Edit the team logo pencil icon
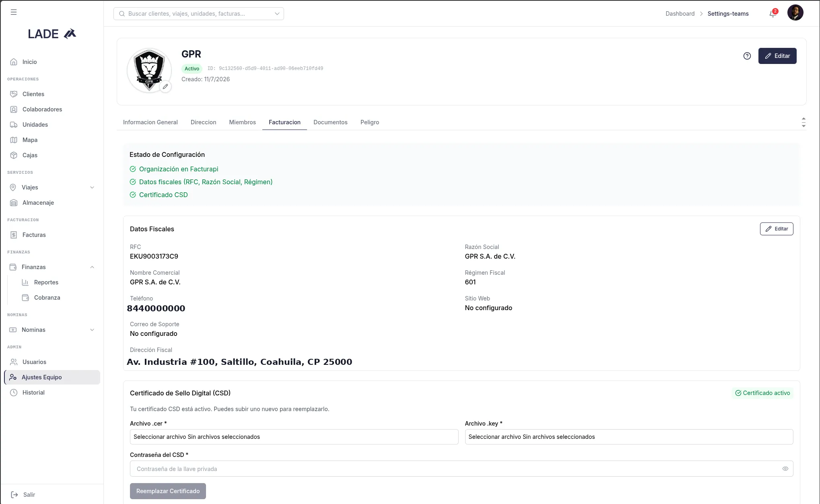The image size is (820, 504). click(x=165, y=86)
